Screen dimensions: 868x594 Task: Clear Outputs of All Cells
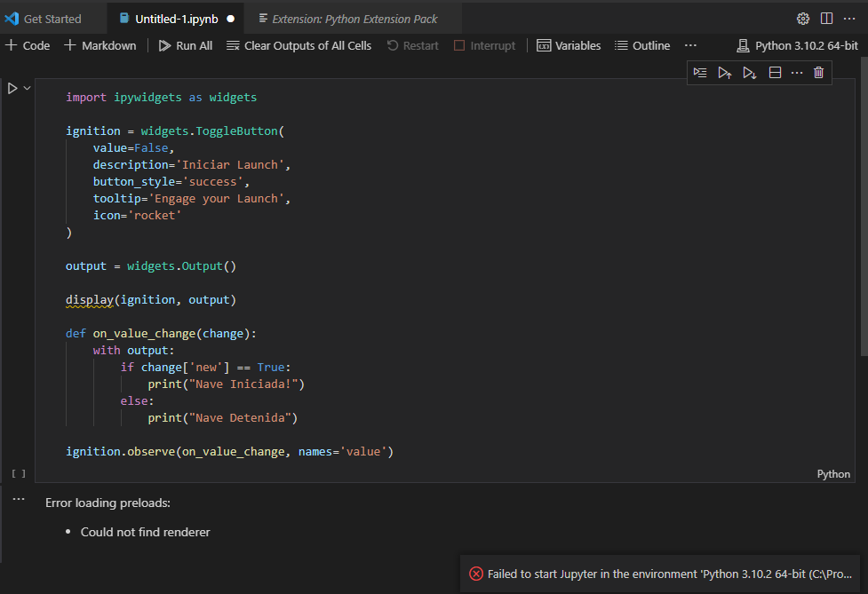tap(299, 45)
